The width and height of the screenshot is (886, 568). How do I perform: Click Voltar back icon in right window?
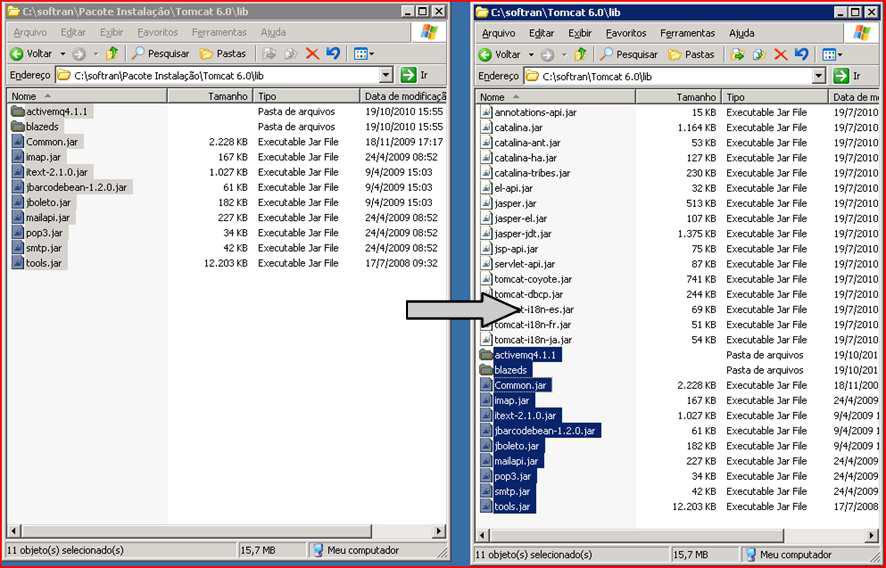click(485, 55)
